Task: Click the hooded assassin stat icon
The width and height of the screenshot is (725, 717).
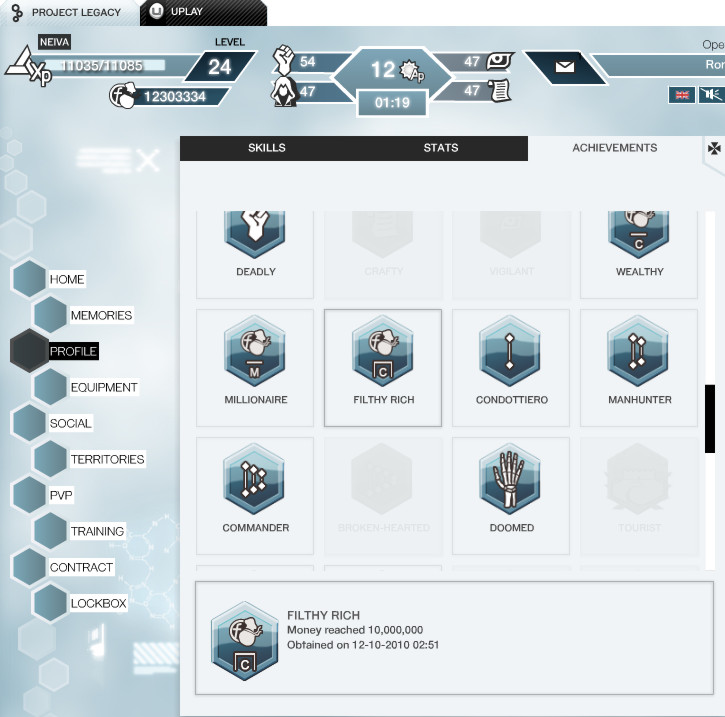Action: 283,92
